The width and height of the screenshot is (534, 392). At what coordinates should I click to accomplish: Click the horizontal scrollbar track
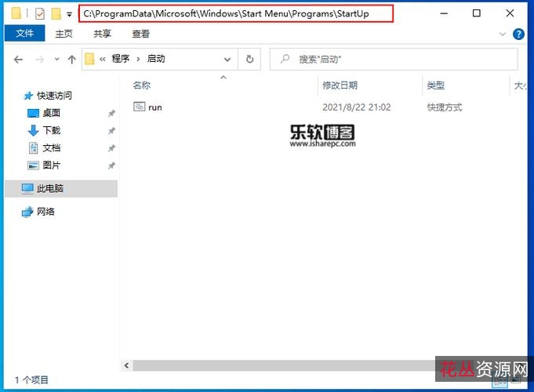pyautogui.click(x=284, y=365)
